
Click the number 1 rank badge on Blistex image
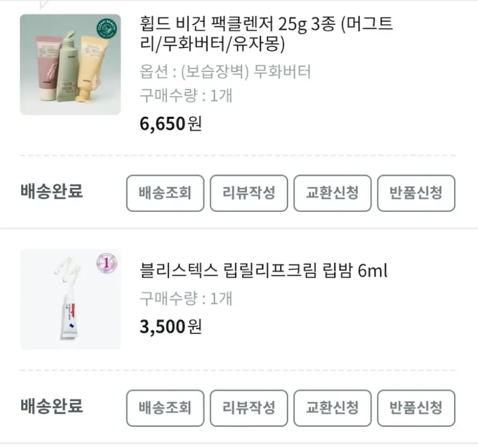coord(106,263)
